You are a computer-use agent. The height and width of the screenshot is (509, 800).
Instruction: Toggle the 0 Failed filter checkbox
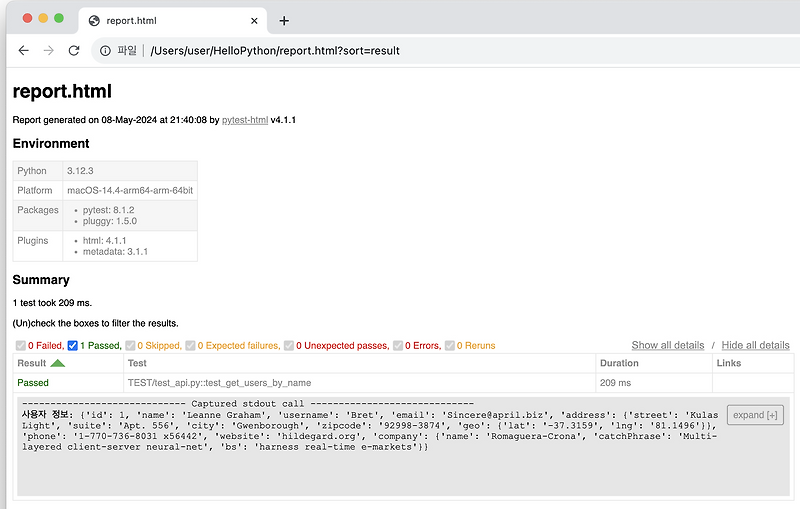[x=20, y=346]
